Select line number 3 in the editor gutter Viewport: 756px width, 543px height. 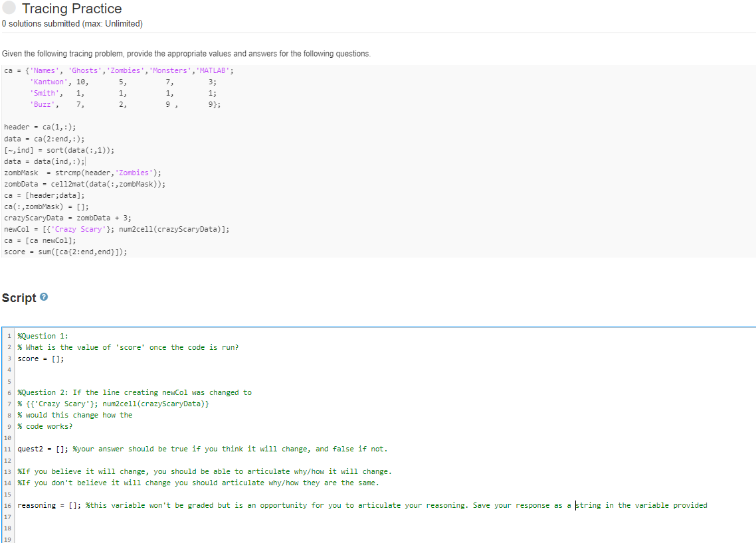[8, 358]
